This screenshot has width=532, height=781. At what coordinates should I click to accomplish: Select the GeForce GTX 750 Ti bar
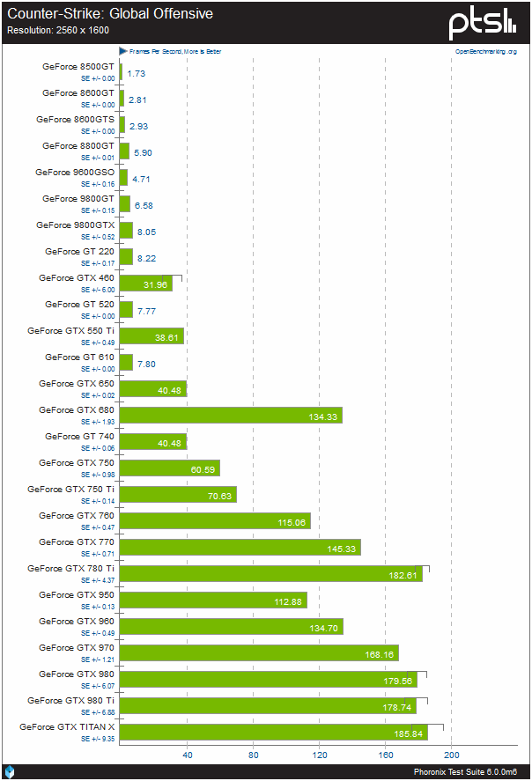(x=178, y=494)
